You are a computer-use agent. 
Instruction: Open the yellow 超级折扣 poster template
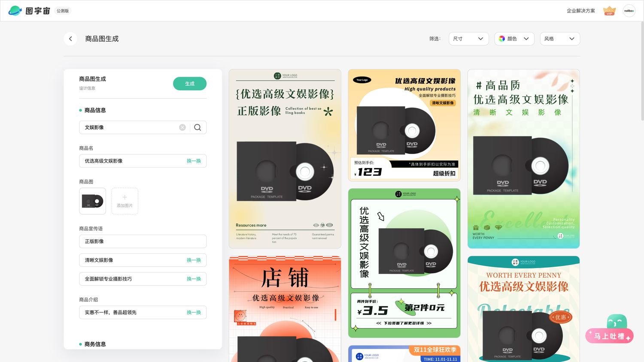tap(404, 125)
